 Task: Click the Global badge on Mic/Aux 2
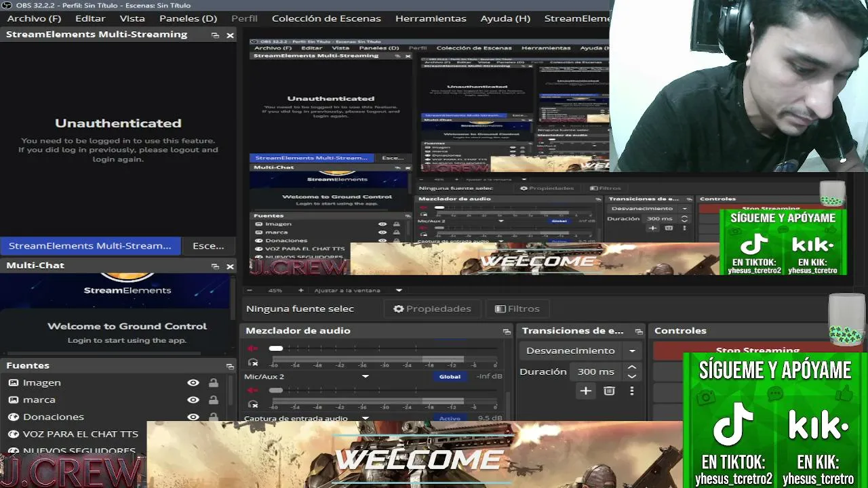(x=450, y=377)
